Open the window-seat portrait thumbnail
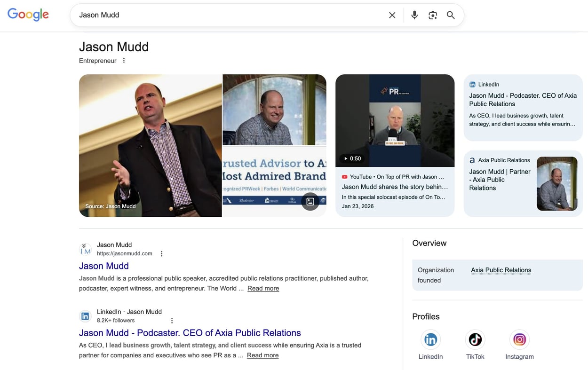This screenshot has height=370, width=588. tap(274, 110)
